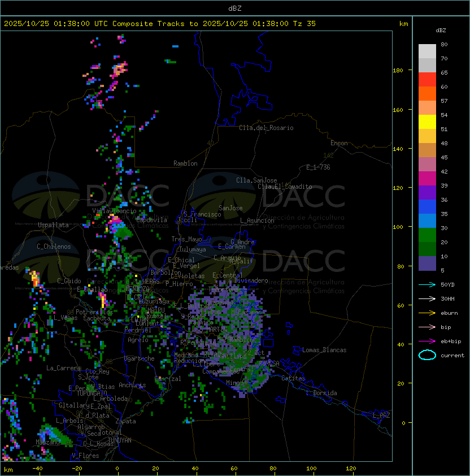Select the 'Capdevila' place label
Image resolution: width=470 pixels, height=476 pixels.
pos(152,220)
